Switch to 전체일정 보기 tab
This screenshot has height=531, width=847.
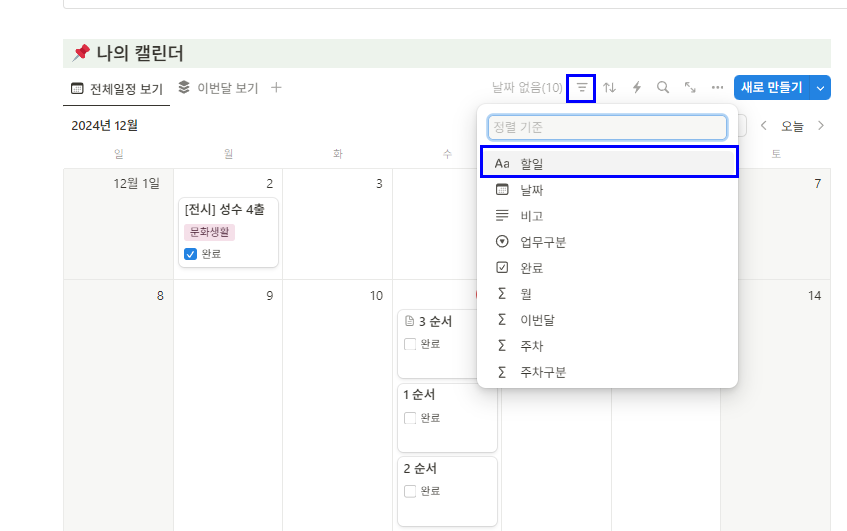117,89
